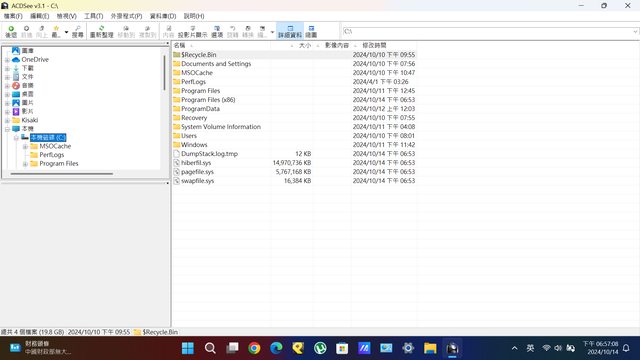Expand the OneDrive tree node
This screenshot has height=360, width=640.
pyautogui.click(x=7, y=60)
